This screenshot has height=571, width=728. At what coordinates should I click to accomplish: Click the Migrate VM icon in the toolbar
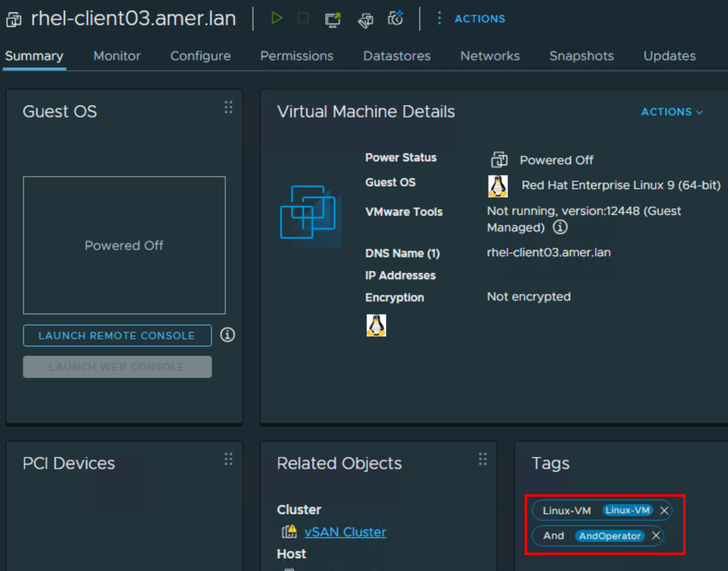tap(365, 20)
